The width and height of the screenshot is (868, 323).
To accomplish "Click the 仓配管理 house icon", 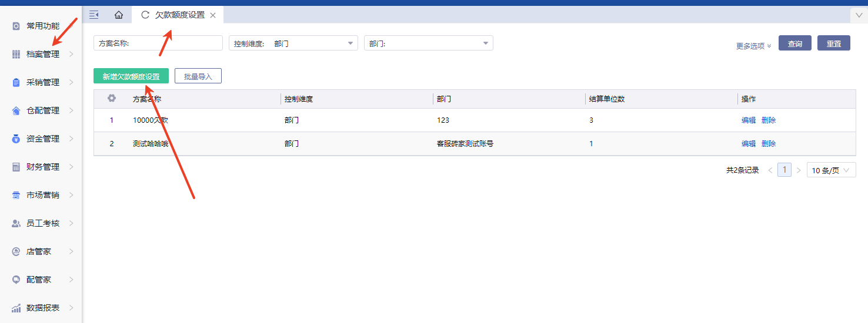I will pyautogui.click(x=16, y=110).
